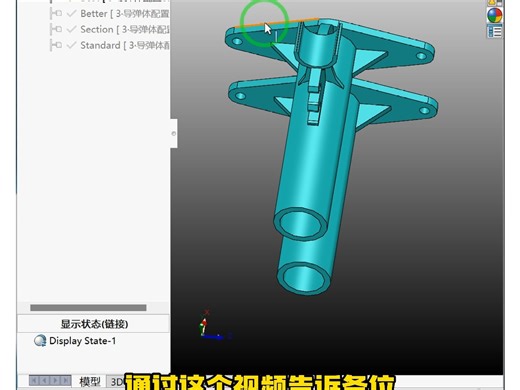Viewport: 520px width, 390px height.
Task: Click the configuration icon before Better
Action: pyautogui.click(x=56, y=14)
